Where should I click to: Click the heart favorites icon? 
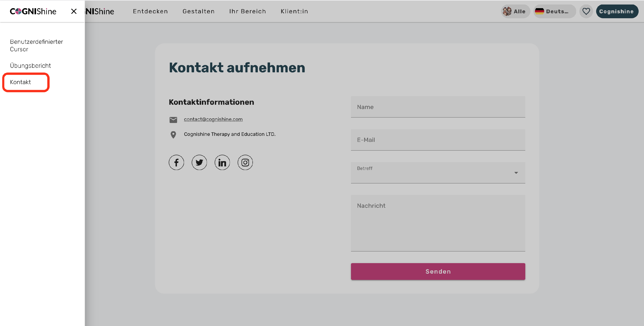click(x=586, y=11)
